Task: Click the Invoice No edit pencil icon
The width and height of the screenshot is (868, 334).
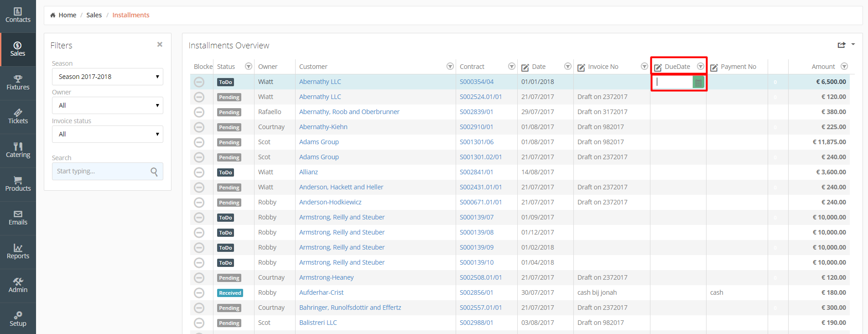Action: click(581, 67)
